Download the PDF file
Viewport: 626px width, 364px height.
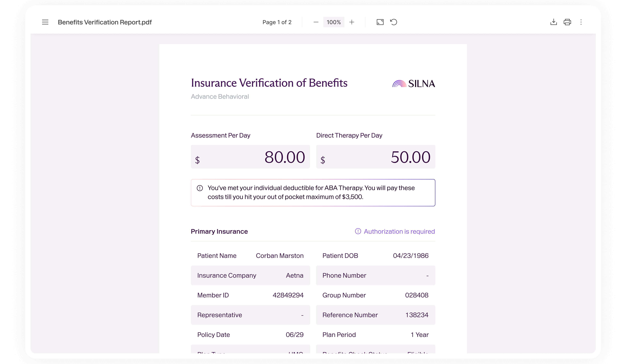pyautogui.click(x=553, y=22)
